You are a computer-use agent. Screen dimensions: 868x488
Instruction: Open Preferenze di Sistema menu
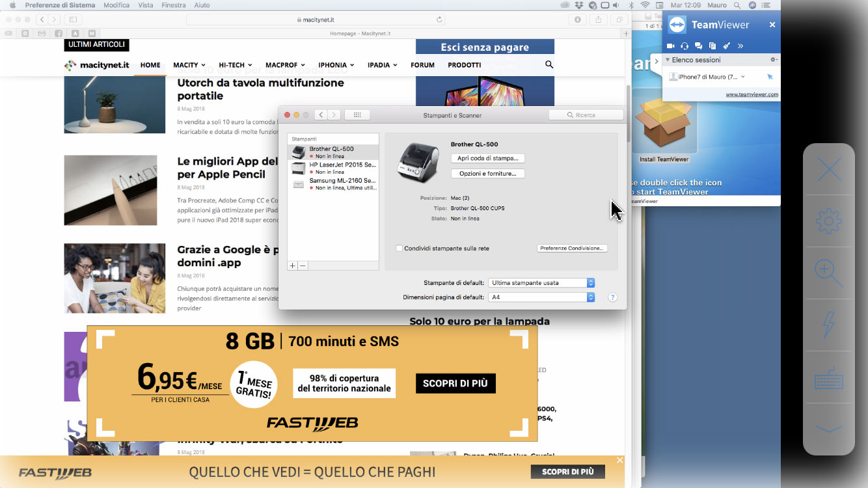60,5
